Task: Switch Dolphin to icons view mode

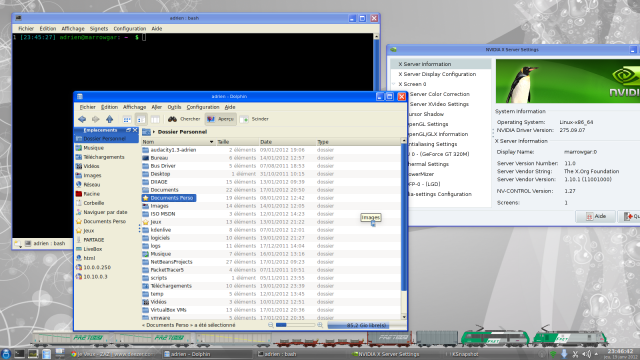Action: click(x=127, y=120)
